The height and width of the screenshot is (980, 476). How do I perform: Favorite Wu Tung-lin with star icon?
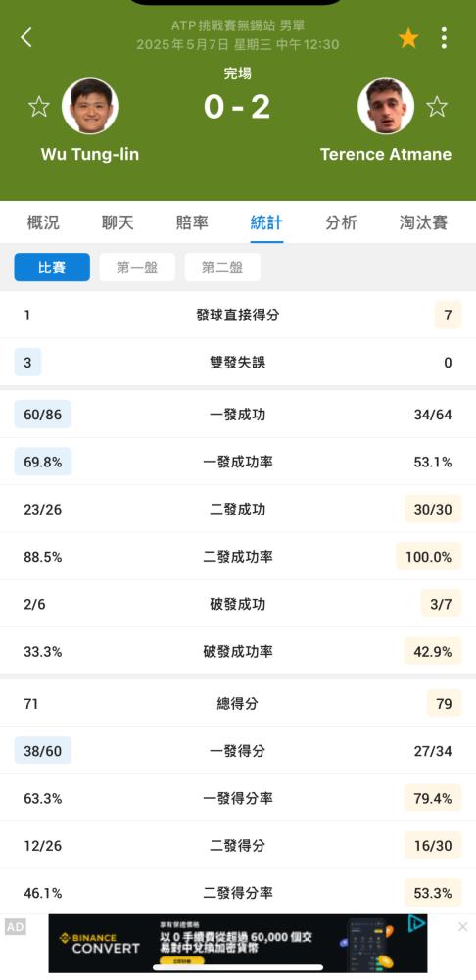coord(39,106)
